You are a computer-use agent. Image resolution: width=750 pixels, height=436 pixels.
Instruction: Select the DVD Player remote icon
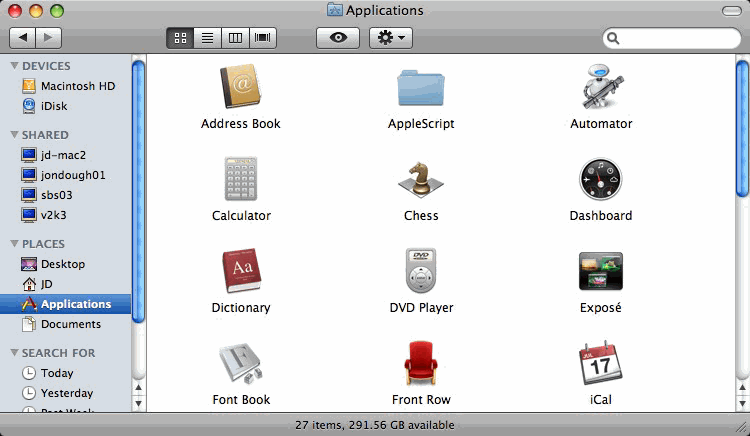point(421,271)
